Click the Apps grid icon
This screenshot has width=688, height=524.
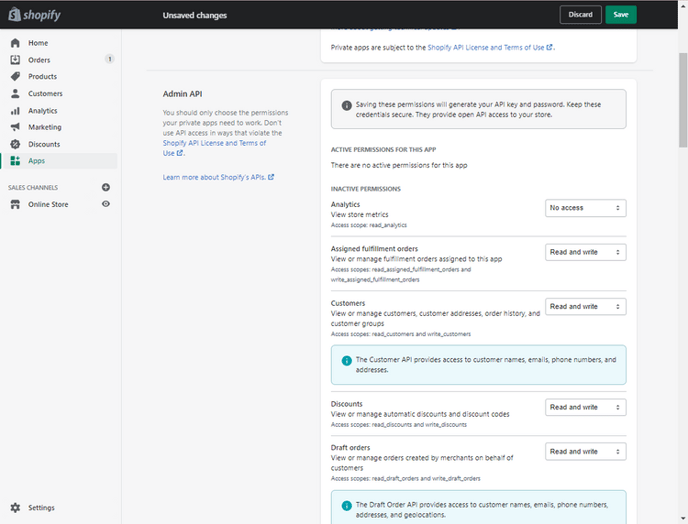pyautogui.click(x=15, y=161)
